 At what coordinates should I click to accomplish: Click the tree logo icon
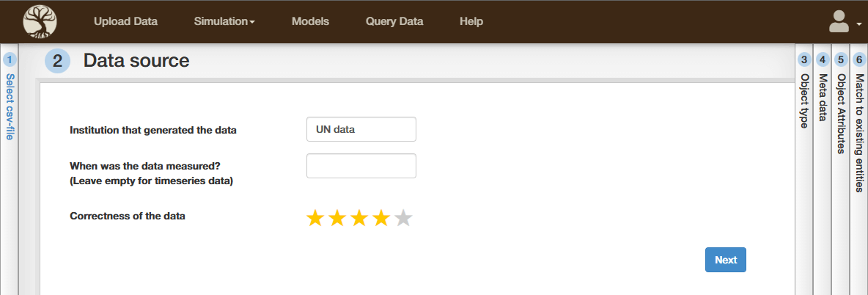coord(40,21)
